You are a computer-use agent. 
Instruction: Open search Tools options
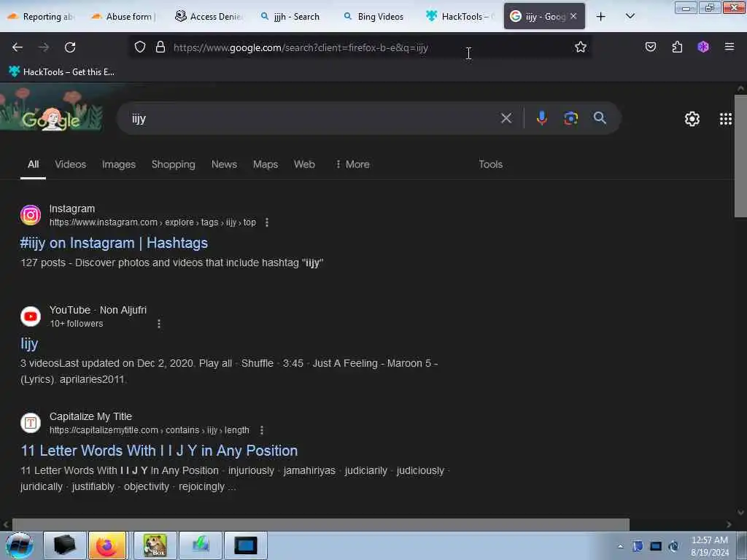(491, 164)
